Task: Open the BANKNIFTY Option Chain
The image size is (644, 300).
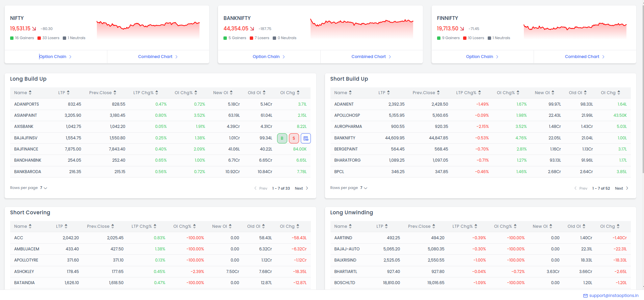Action: pos(269,57)
